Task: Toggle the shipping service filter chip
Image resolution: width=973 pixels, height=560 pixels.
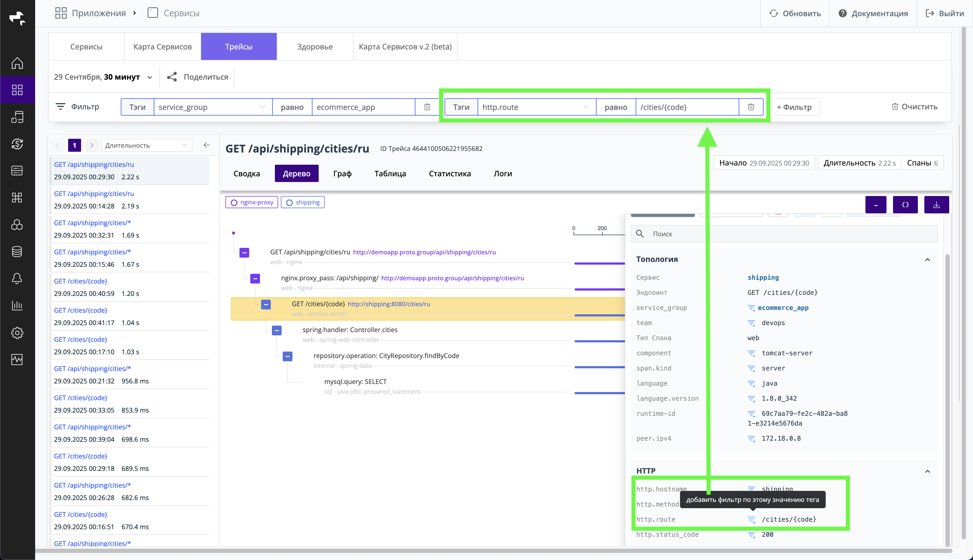Action: [x=302, y=202]
